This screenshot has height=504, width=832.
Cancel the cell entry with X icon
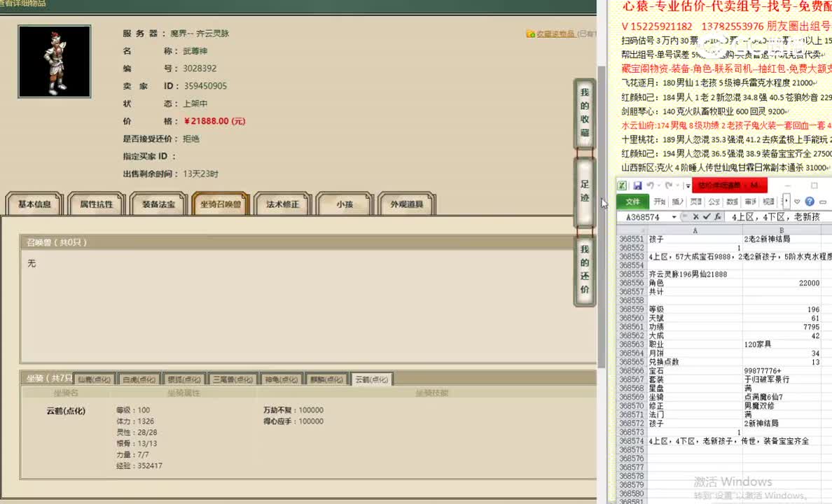point(695,217)
